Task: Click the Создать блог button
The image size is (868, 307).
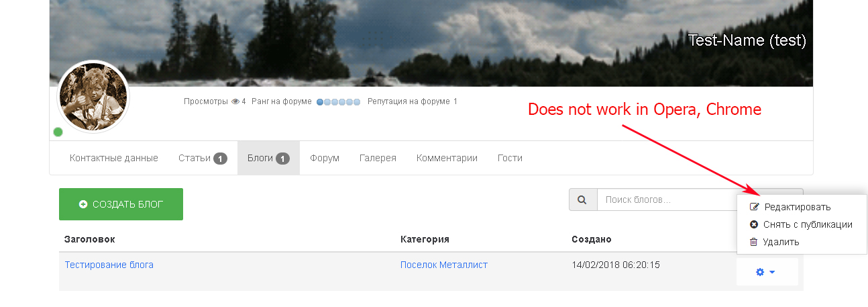Action: pos(121,204)
